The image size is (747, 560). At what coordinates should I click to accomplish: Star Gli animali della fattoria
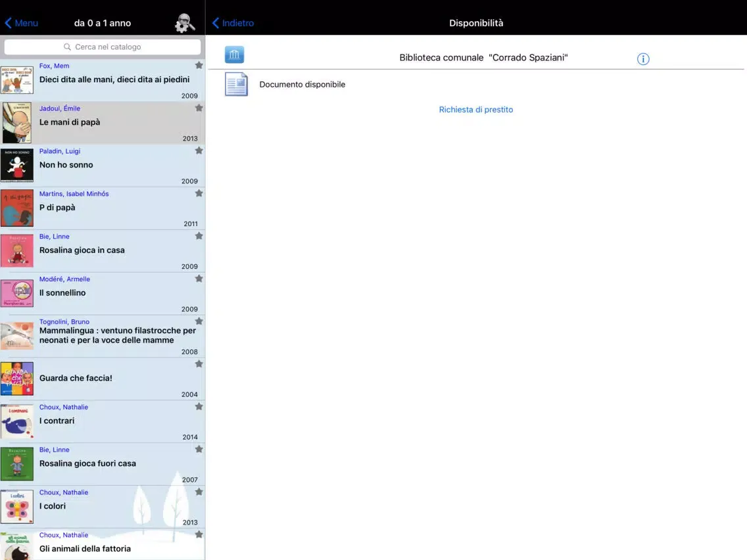tap(199, 534)
